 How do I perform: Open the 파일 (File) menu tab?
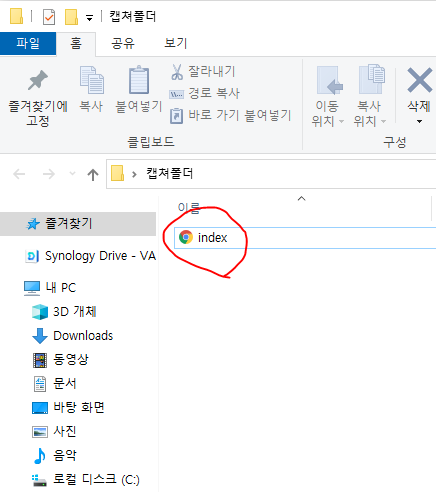[28, 43]
